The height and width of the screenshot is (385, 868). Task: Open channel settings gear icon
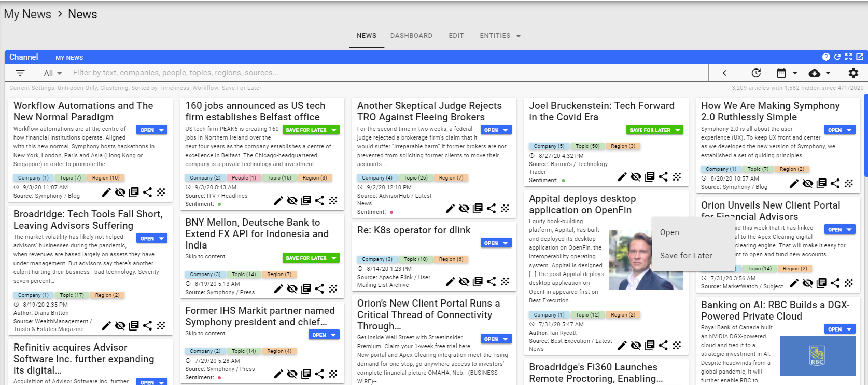[853, 73]
